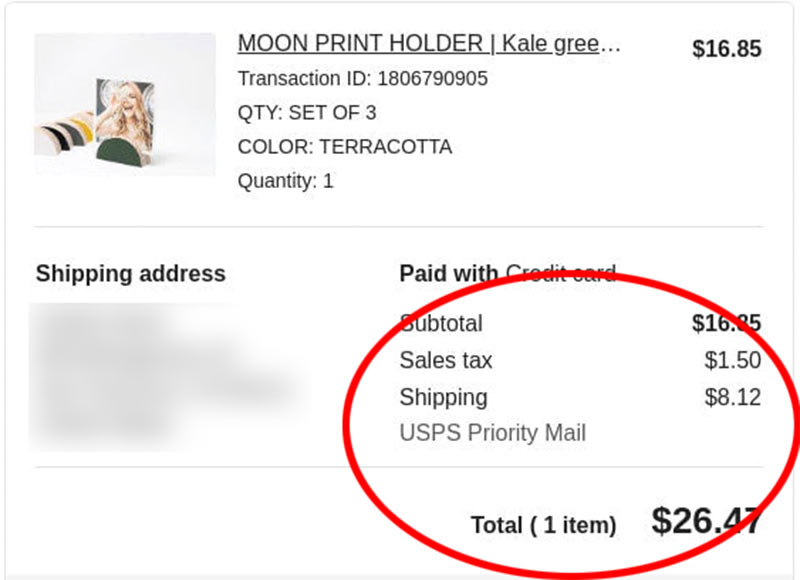Click the Shipping address heading
This screenshot has height=580, width=800.
(130, 274)
